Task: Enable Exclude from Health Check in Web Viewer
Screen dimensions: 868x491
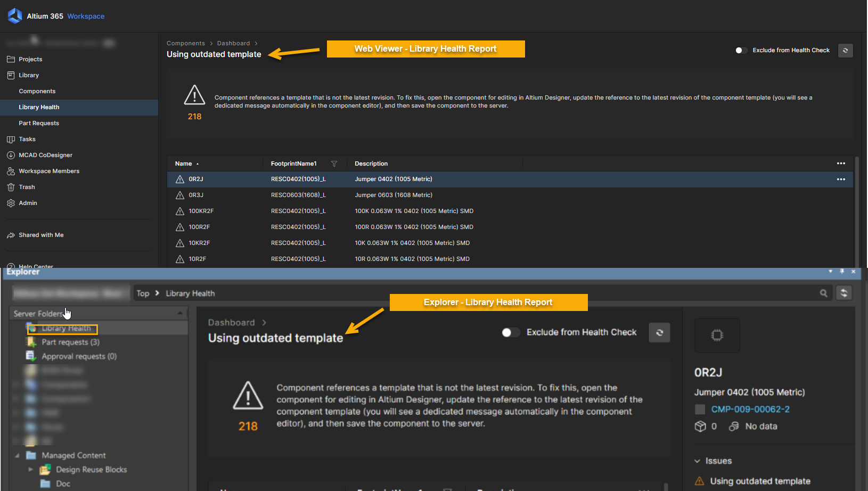Action: (x=741, y=50)
